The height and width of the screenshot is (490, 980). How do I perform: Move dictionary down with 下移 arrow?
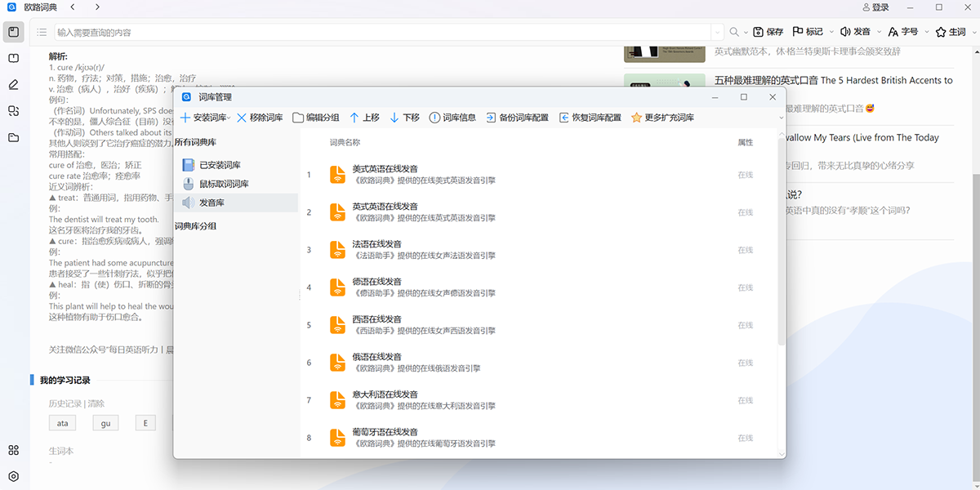[404, 118]
